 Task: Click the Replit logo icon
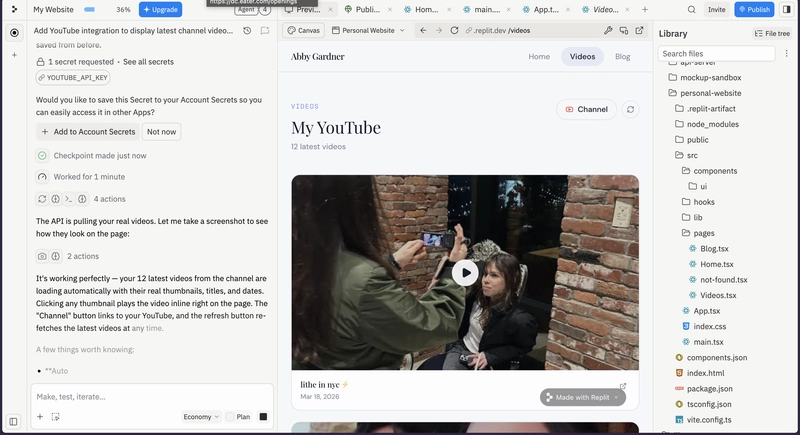click(x=14, y=9)
